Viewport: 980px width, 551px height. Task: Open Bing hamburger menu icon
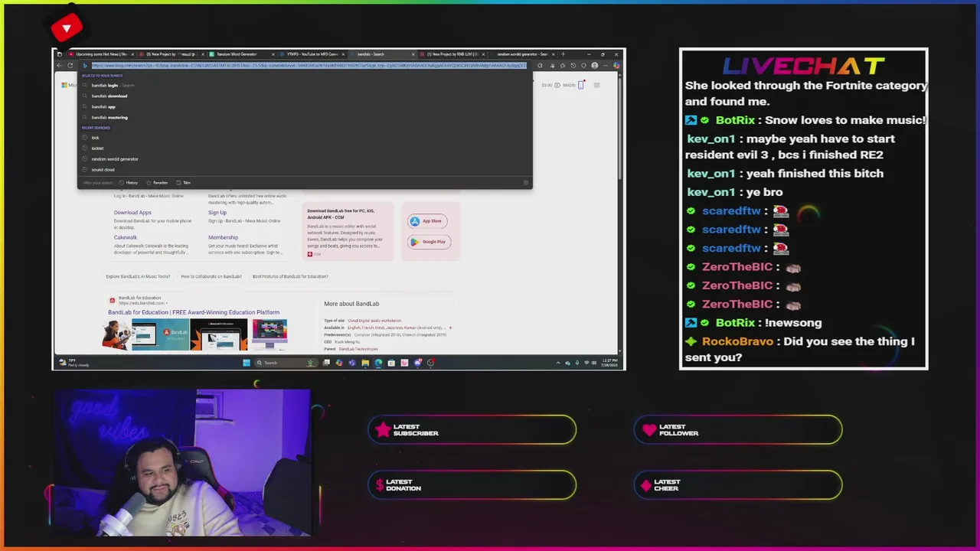pyautogui.click(x=597, y=85)
